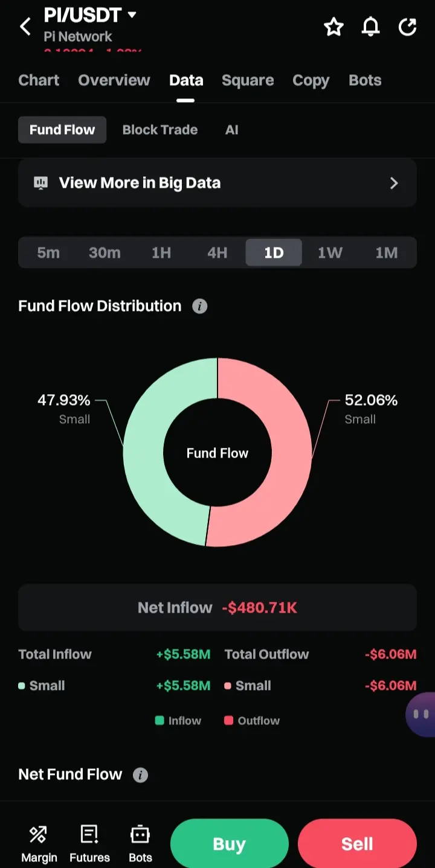
Task: Tap the back arrow icon
Action: pos(25,27)
